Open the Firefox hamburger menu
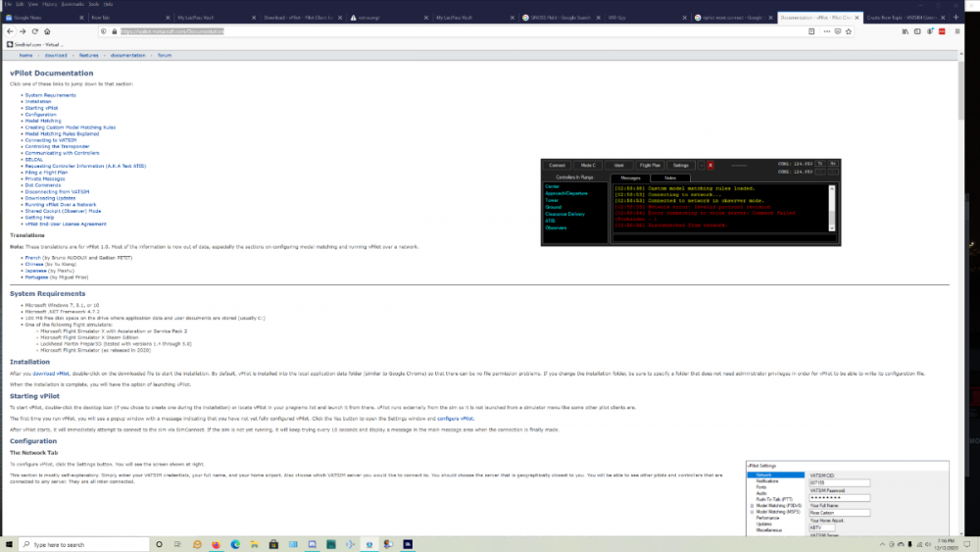The image size is (980, 552). coord(957,31)
